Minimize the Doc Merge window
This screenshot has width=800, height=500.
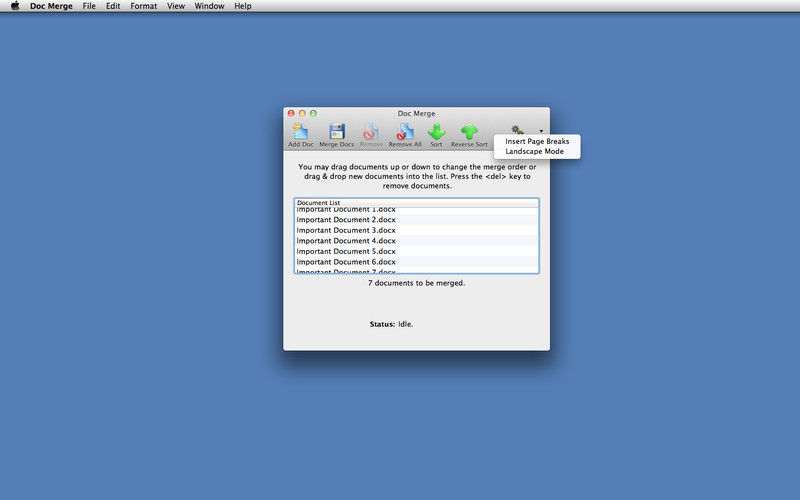(302, 113)
